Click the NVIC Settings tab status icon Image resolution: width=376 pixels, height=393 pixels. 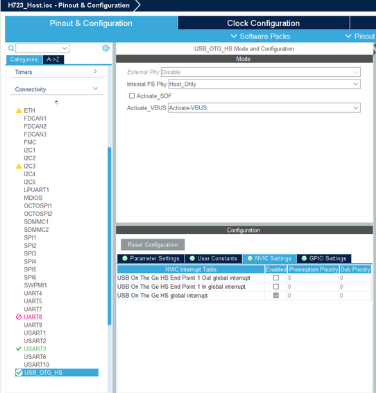tap(250, 258)
